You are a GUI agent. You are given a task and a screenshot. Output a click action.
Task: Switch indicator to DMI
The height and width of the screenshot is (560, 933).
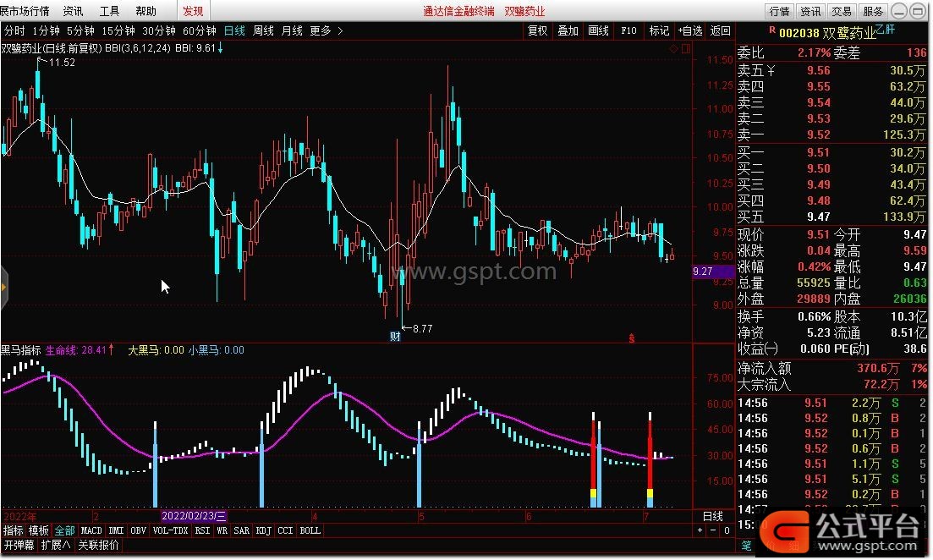[x=117, y=530]
